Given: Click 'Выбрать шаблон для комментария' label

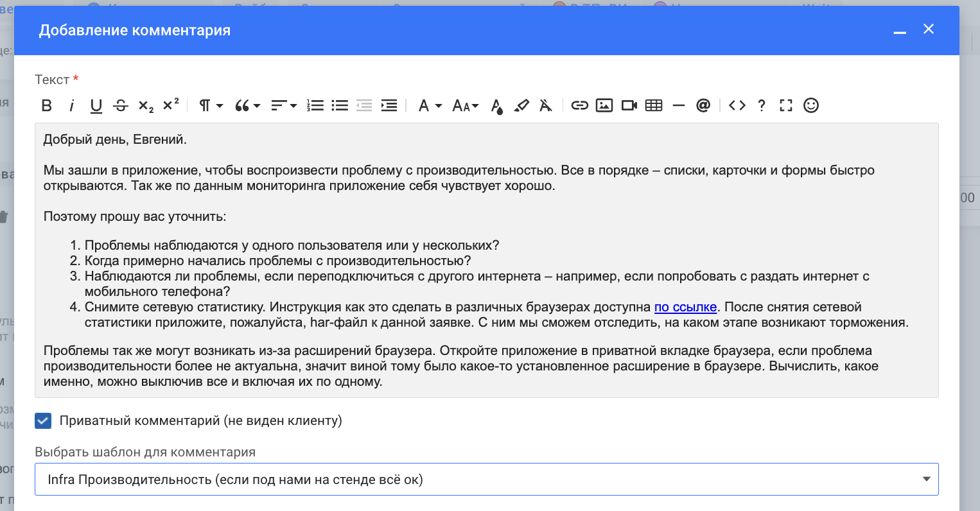Looking at the screenshot, I should 145,452.
